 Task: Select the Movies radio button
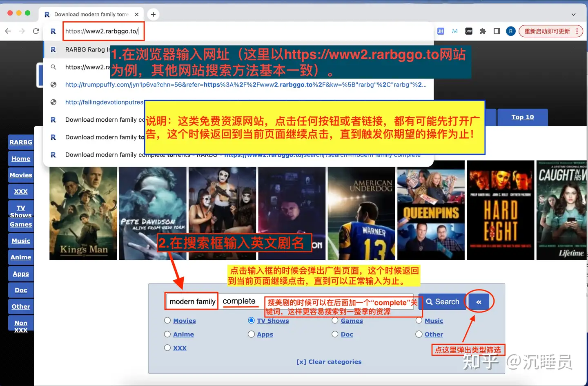[167, 321]
